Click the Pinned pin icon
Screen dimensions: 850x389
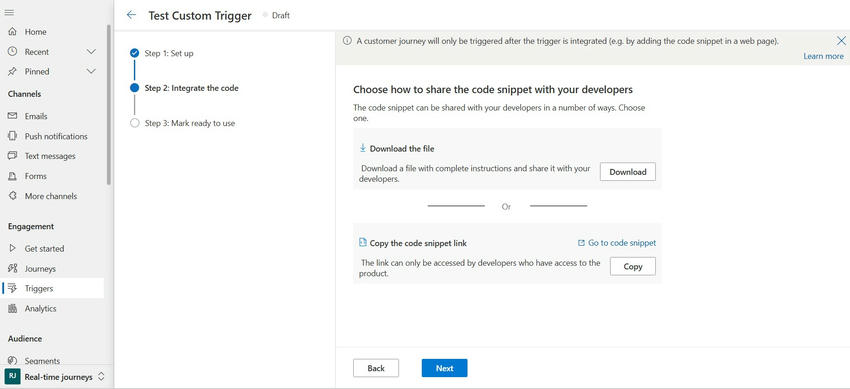tap(12, 71)
